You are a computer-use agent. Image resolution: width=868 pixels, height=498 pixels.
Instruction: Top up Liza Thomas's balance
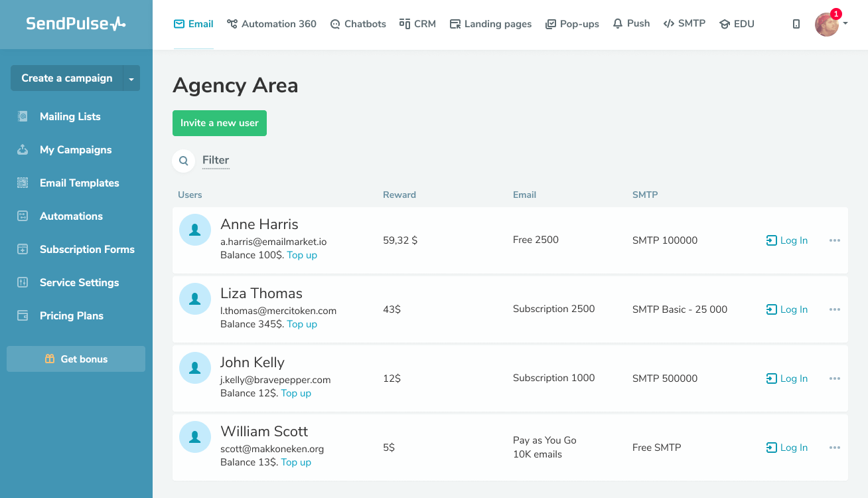coord(302,324)
